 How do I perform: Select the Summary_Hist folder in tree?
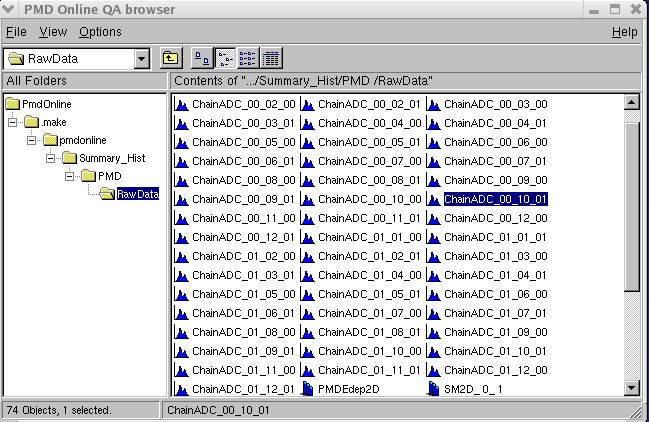[x=104, y=158]
